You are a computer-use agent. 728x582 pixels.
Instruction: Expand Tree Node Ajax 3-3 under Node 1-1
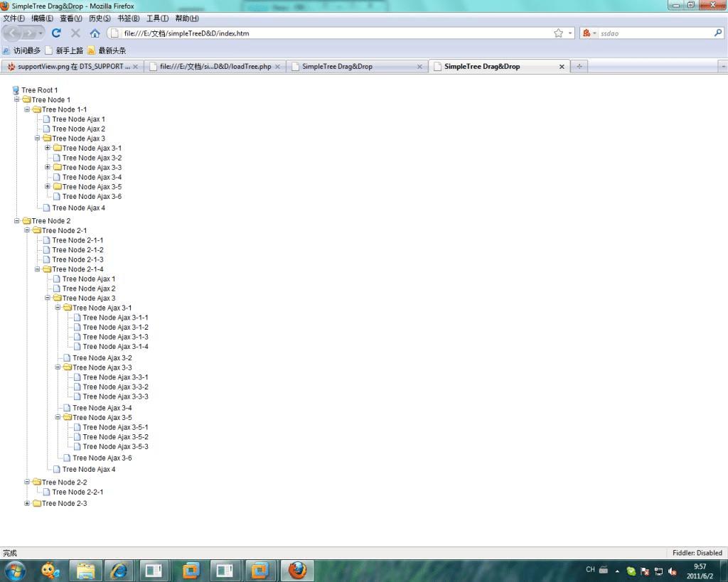click(x=48, y=167)
